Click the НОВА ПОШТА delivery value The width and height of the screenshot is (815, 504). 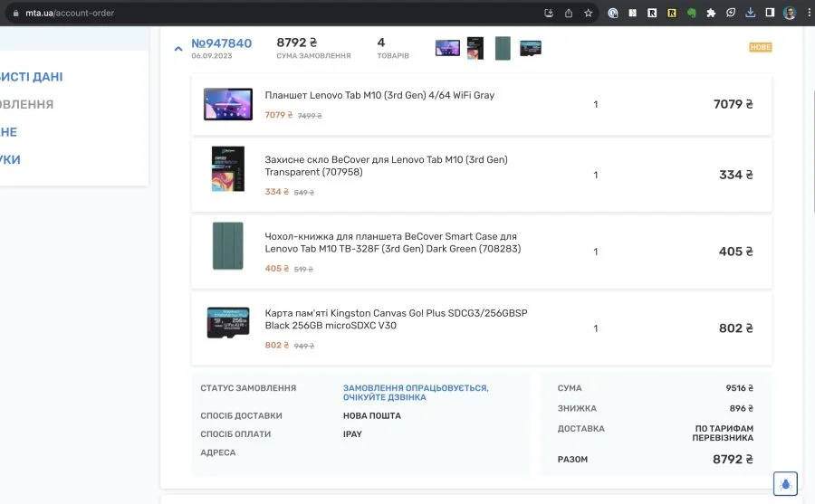[x=372, y=415]
